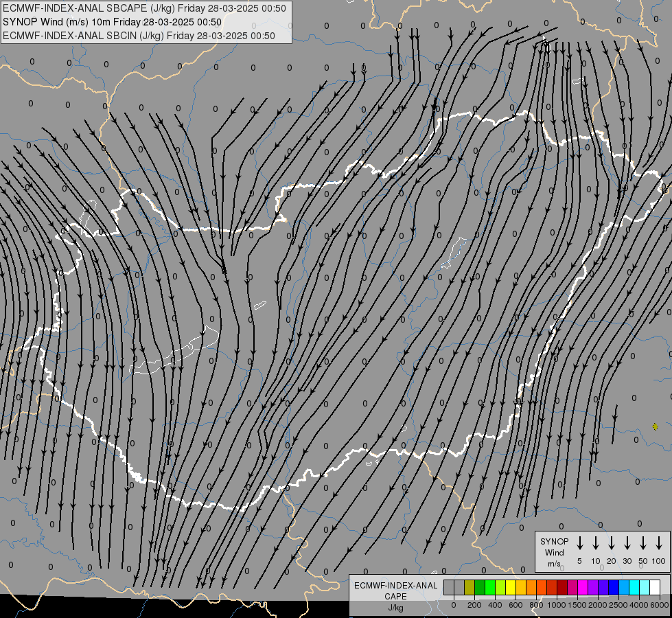Click the 2000 value on CAPE scale

(598, 605)
